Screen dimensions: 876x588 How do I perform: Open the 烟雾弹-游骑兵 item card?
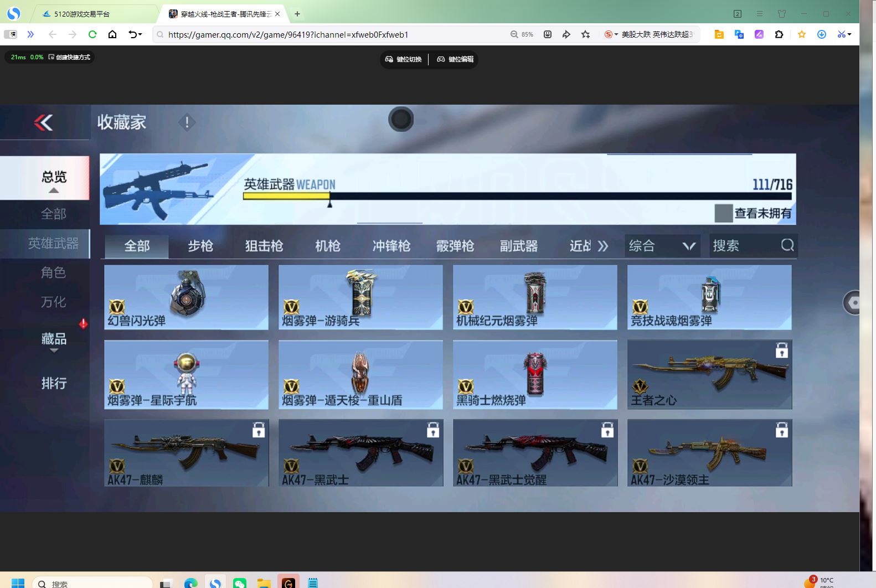360,297
